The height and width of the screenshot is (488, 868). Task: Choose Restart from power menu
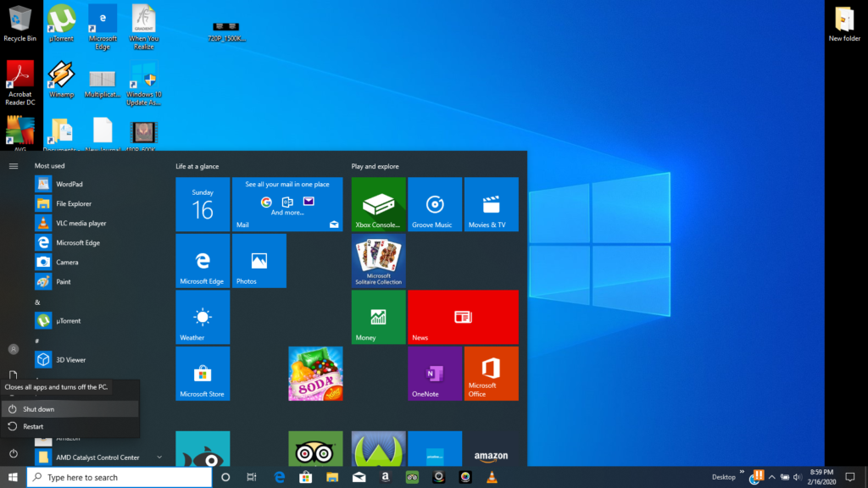(x=70, y=427)
